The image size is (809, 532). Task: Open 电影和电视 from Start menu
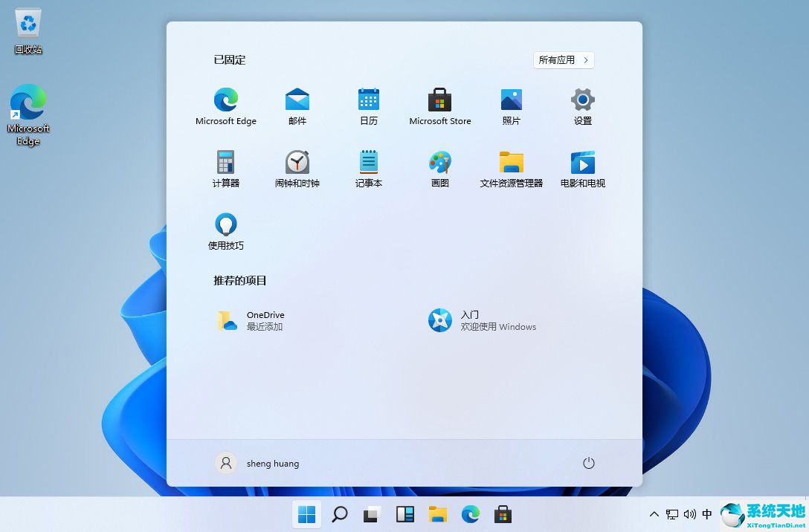582,167
